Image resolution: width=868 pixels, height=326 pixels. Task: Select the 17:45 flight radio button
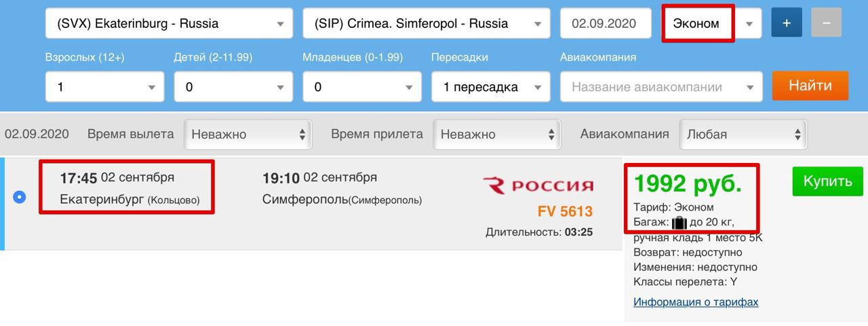[x=20, y=198]
